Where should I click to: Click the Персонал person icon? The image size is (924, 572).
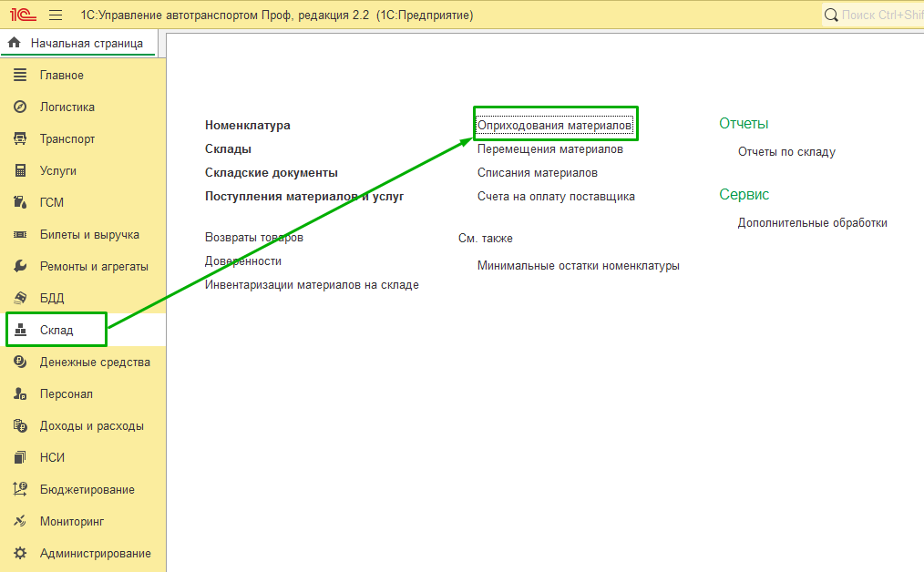(20, 394)
